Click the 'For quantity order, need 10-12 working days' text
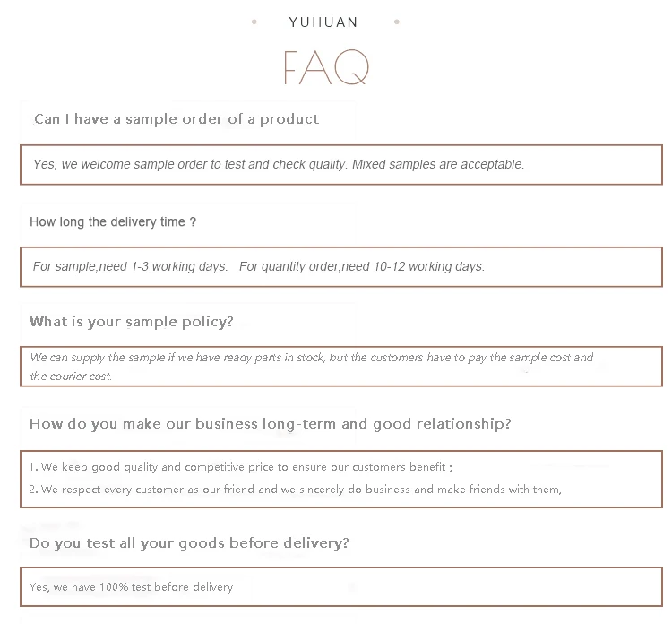 [x=362, y=267]
